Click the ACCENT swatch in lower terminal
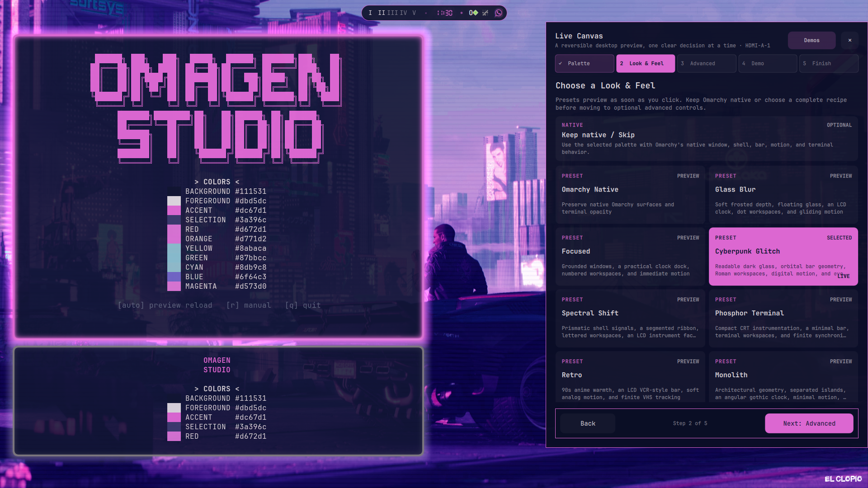Viewport: 868px width, 488px height. pos(174,418)
